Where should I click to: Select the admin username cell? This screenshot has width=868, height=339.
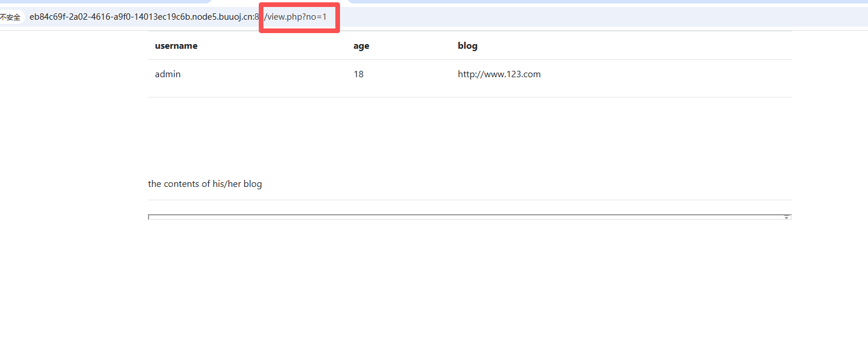[168, 74]
